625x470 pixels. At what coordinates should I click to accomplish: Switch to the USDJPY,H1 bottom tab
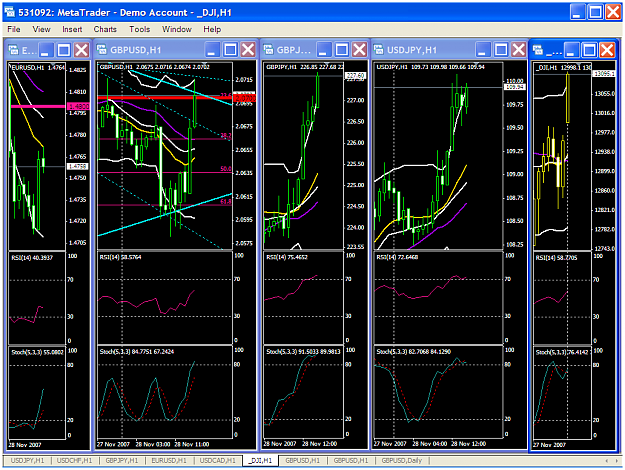click(x=27, y=460)
